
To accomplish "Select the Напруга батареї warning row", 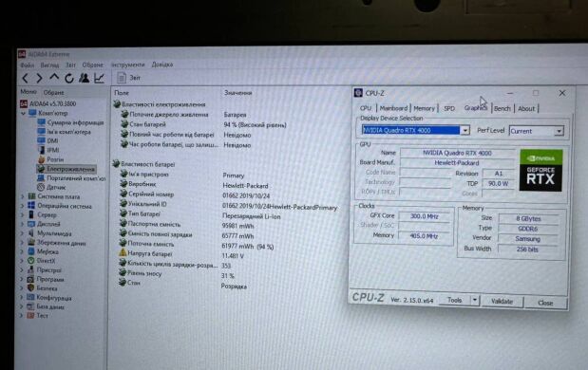I will click(x=181, y=254).
